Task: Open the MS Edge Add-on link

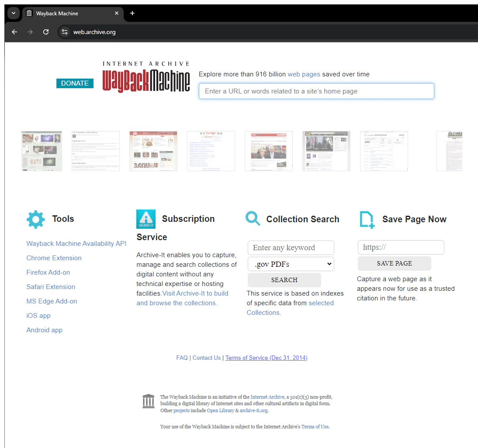Action: pyautogui.click(x=52, y=301)
